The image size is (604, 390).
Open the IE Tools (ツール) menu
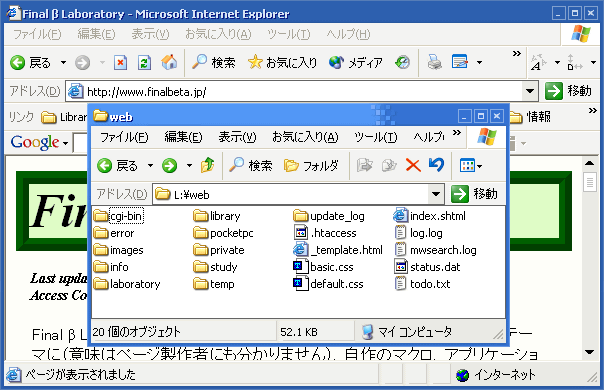click(289, 34)
